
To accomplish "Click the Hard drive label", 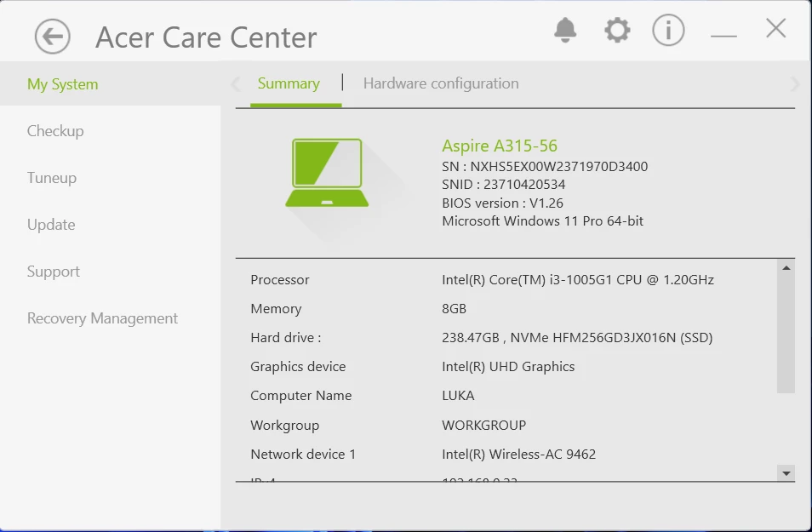I will tap(286, 338).
